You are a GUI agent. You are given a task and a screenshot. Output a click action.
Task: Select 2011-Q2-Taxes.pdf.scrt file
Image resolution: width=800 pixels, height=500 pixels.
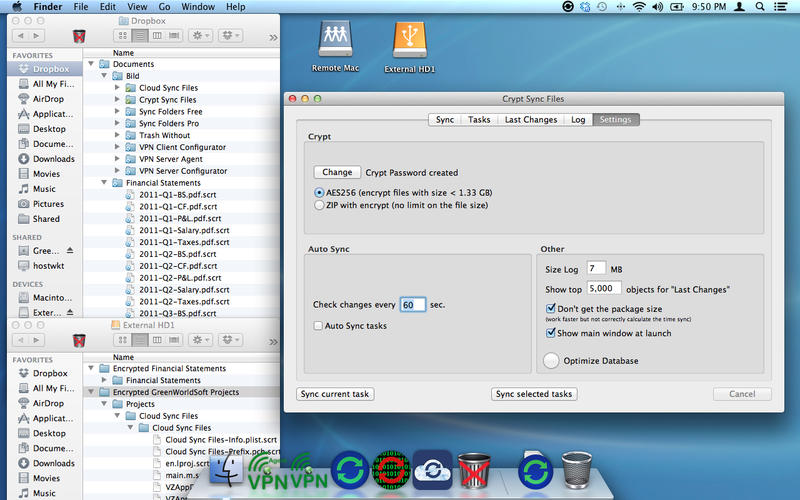182,302
